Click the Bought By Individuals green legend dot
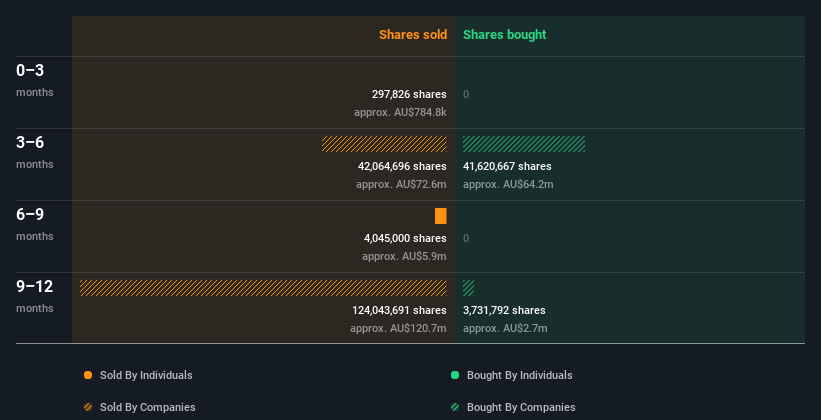821x420 pixels. (455, 375)
